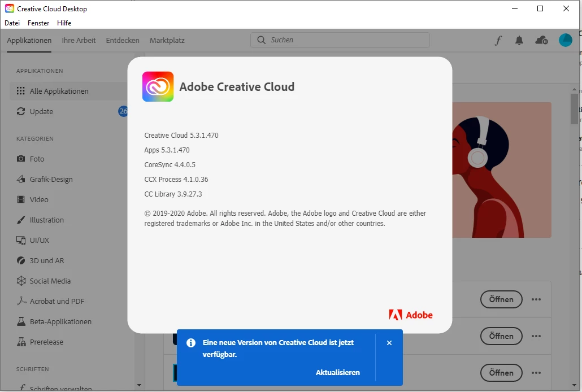
Task: Click the Prerelease icon
Action: click(x=21, y=342)
